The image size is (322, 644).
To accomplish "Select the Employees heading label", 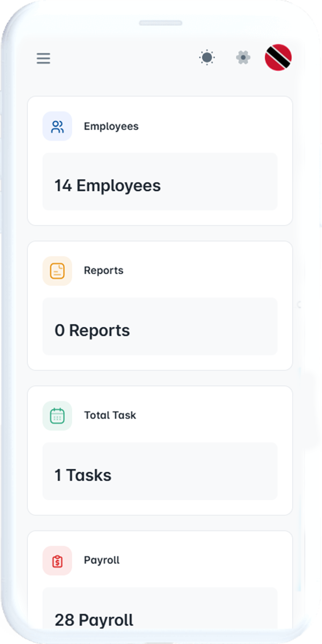I will pyautogui.click(x=111, y=126).
